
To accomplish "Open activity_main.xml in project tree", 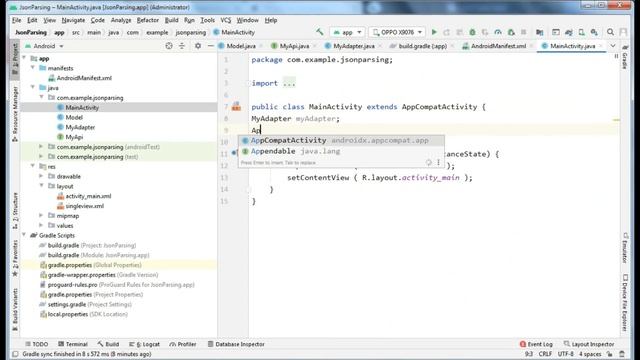I will 88,196.
